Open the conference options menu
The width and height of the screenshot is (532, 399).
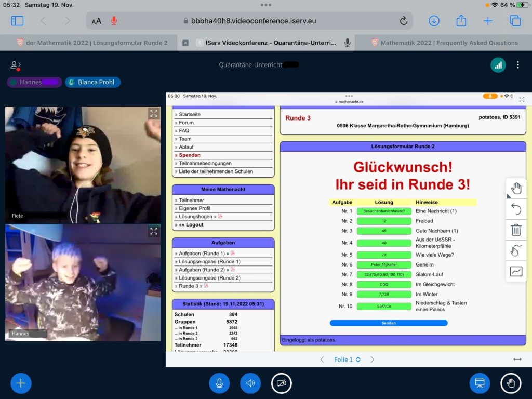[x=518, y=65]
